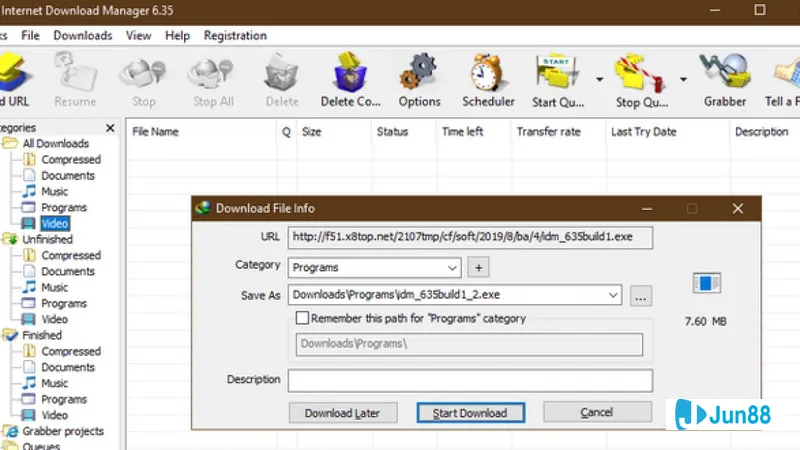Open the Start Queue dropdown arrow
The image size is (800, 450).
[x=599, y=79]
